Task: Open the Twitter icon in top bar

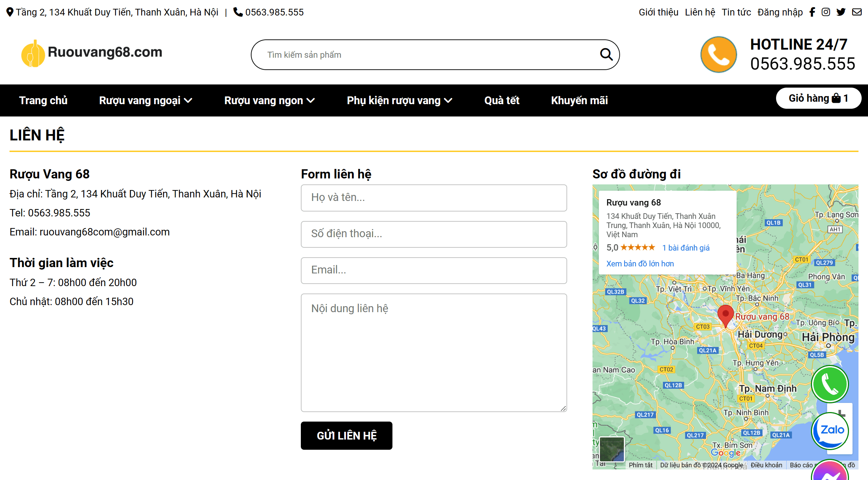Action: [x=841, y=12]
